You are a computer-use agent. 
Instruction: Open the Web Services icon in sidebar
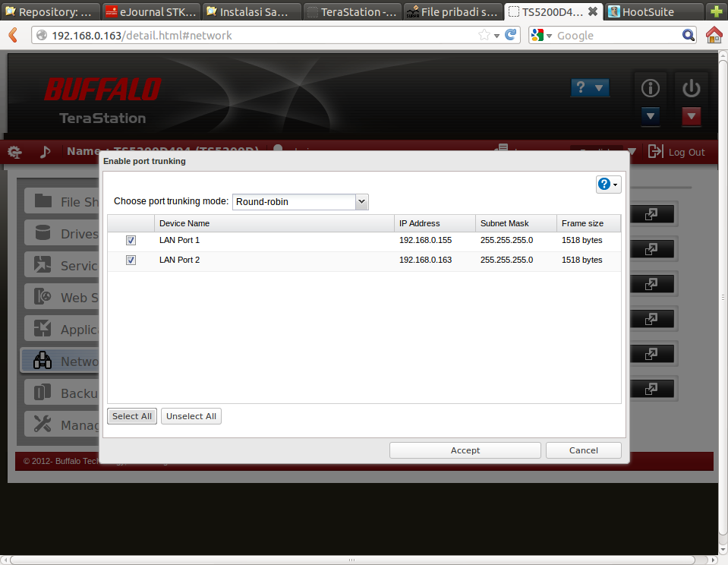coord(43,296)
